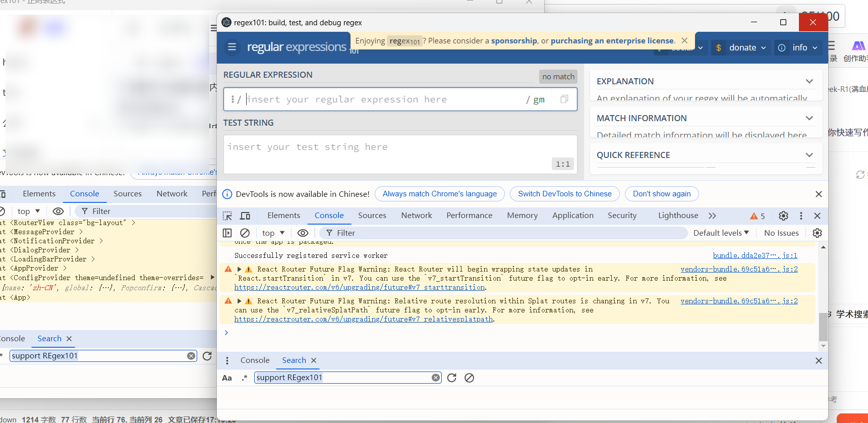Click Switch DevTools to Chinese

[x=565, y=194]
